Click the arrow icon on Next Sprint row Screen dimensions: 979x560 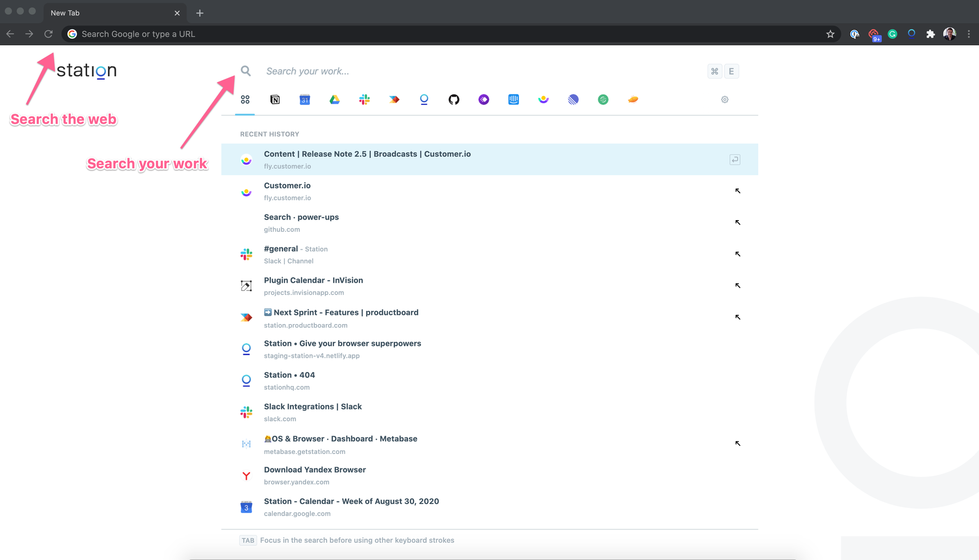(x=737, y=317)
